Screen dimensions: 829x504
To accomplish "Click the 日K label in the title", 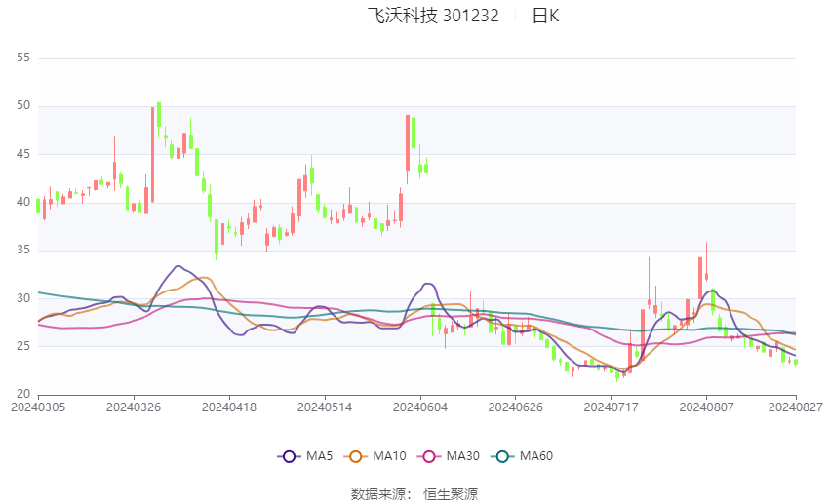I will pos(545,16).
